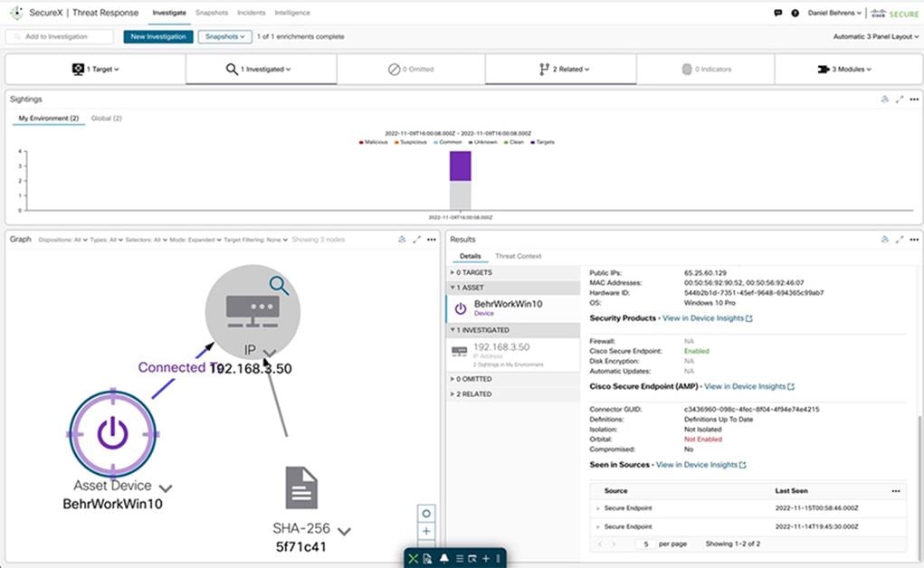Switch to the Threat Context tab
924x568 pixels.
tap(518, 256)
